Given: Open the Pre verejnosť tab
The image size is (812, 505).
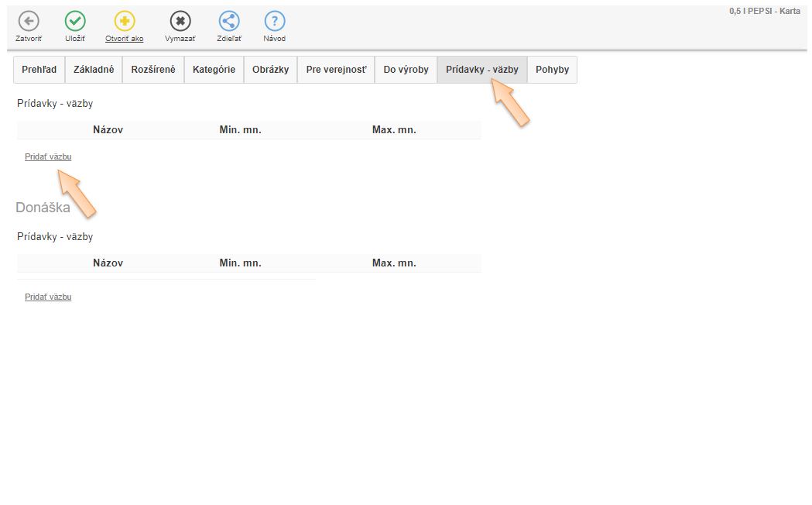Looking at the screenshot, I should pyautogui.click(x=336, y=70).
